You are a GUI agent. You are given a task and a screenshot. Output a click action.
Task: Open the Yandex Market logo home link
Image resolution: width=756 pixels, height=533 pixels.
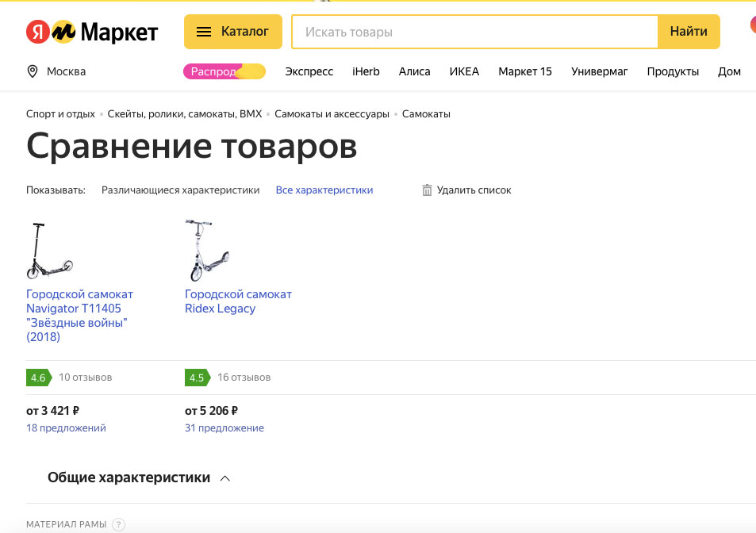(91, 32)
